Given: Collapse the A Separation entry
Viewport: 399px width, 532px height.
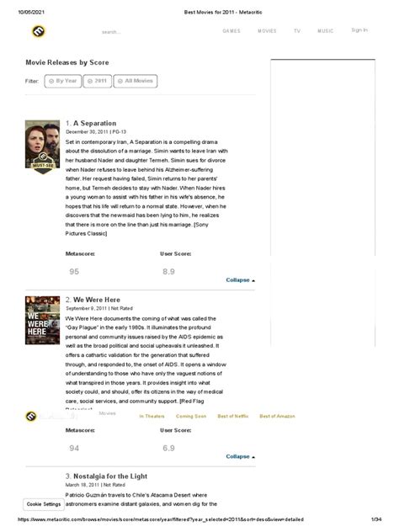Looking at the screenshot, I should [240, 280].
